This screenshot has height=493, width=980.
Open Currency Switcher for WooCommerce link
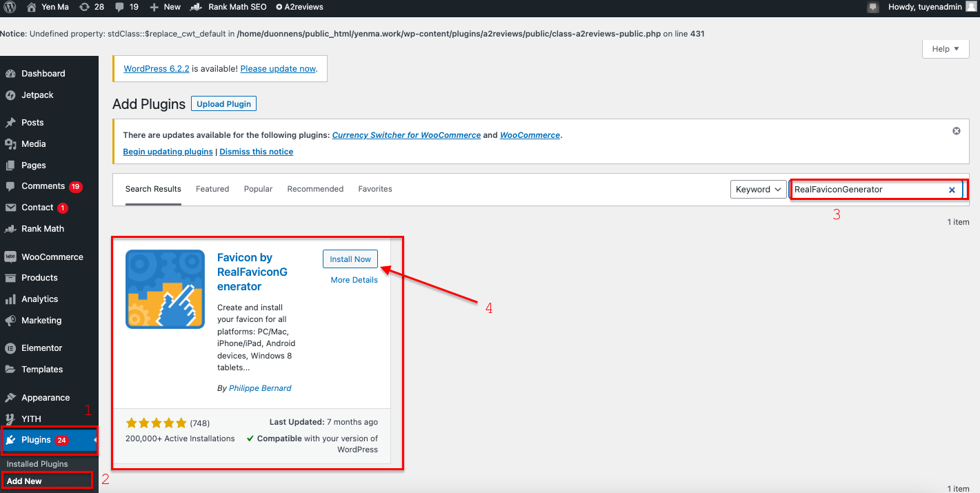click(406, 135)
